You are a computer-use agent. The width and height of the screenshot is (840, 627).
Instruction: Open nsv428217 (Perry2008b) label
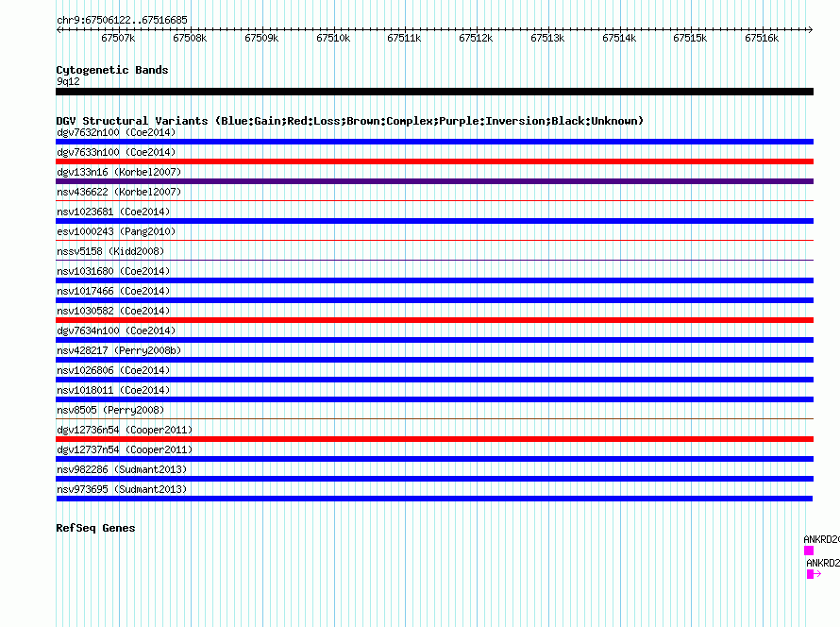tap(119, 350)
